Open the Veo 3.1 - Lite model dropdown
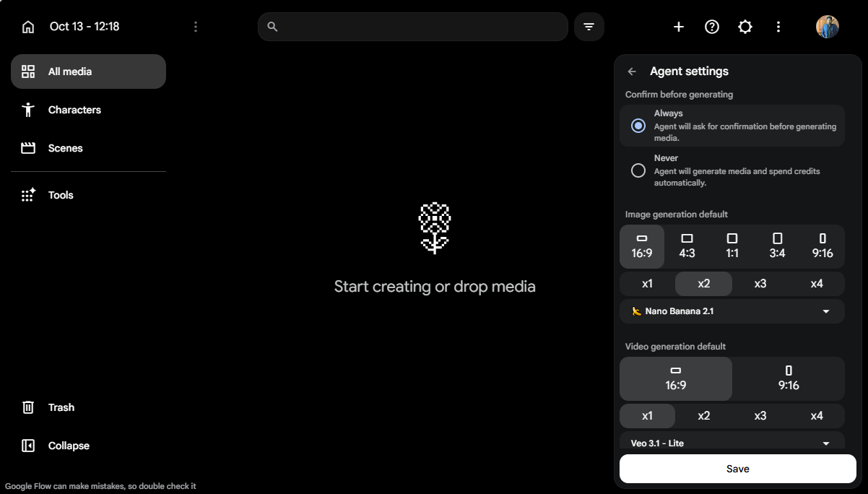 tap(732, 441)
